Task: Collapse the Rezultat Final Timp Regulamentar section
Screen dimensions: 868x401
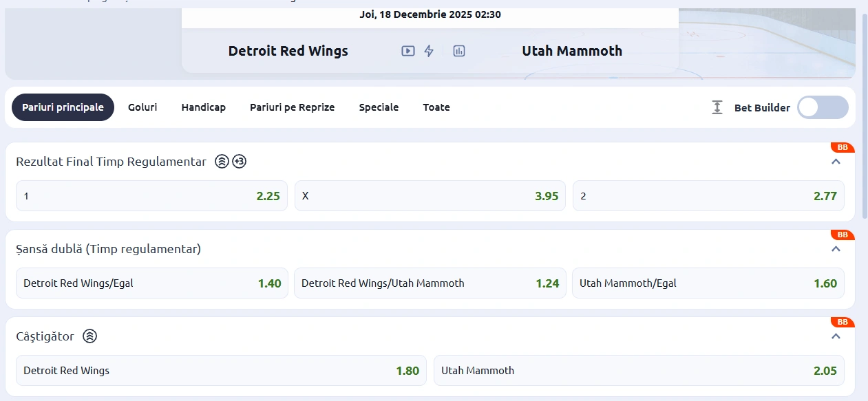Action: coord(836,162)
